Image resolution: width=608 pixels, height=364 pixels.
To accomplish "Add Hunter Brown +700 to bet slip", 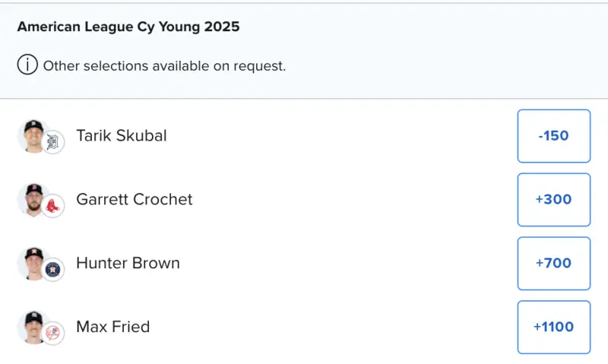I will coord(553,264).
